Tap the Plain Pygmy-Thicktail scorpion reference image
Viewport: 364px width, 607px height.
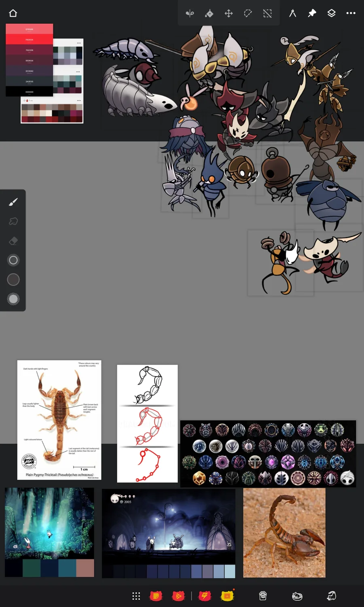[x=59, y=420]
